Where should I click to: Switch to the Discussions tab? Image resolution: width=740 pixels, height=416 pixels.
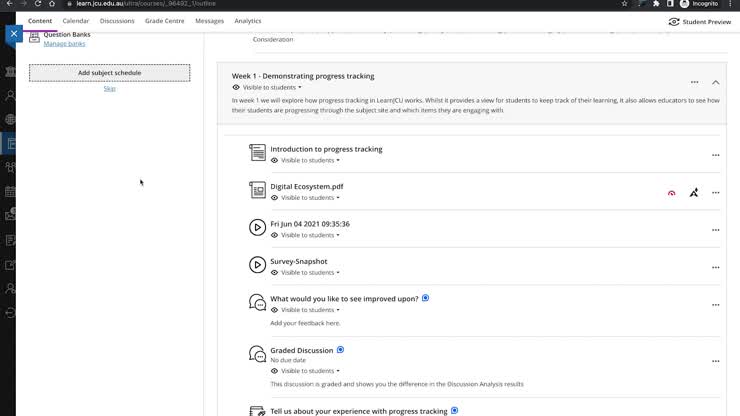tap(117, 21)
